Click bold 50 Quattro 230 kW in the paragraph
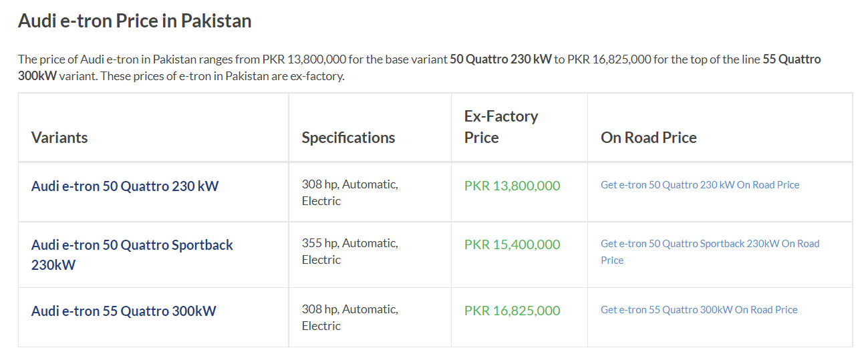Viewport: 868px width, 350px height. click(500, 59)
